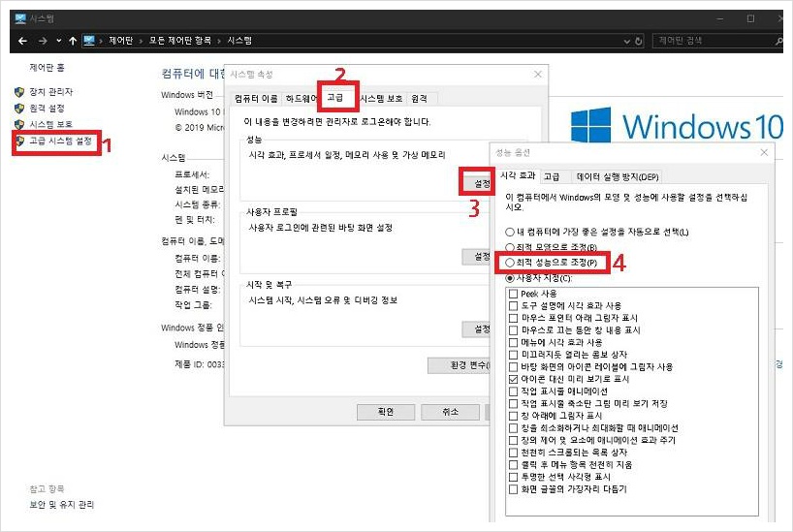This screenshot has height=532, width=793.
Task: Check 메뉴에 시각 효과 사용
Action: pos(513,342)
